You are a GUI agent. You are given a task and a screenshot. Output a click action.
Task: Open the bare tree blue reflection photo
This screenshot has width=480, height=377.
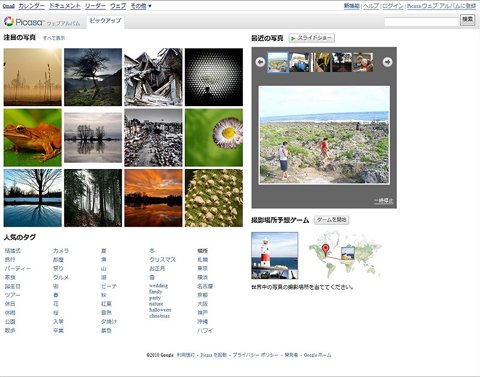pyautogui.click(x=33, y=198)
